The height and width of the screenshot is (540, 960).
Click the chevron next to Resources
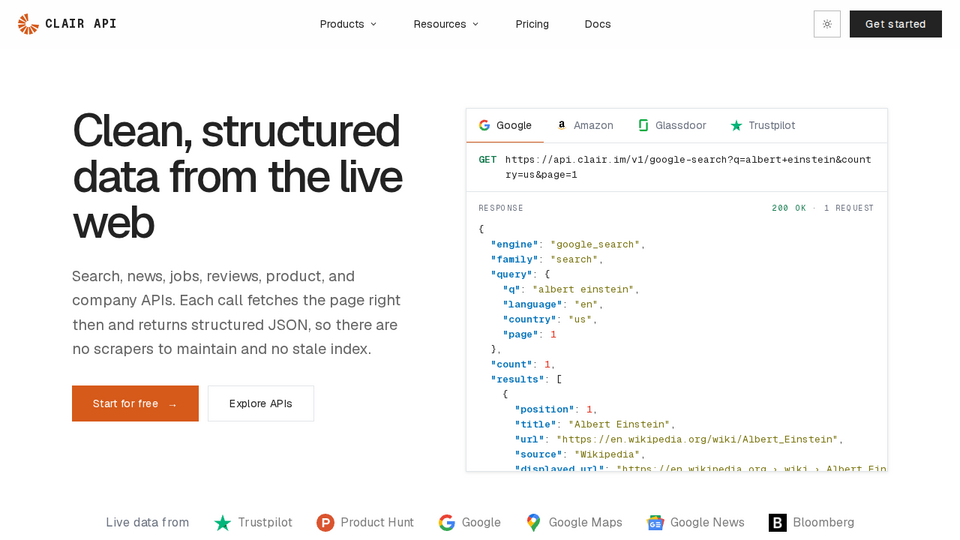point(476,24)
